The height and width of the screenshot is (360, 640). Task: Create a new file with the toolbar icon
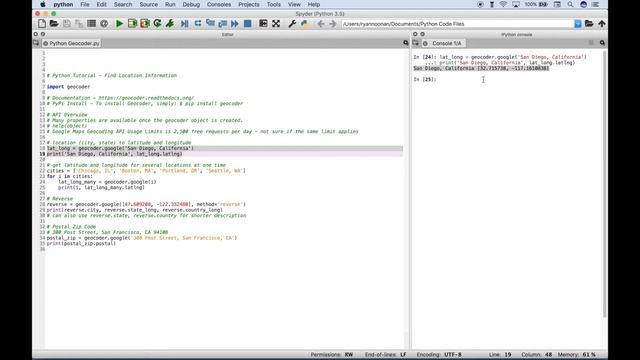tap(42, 24)
